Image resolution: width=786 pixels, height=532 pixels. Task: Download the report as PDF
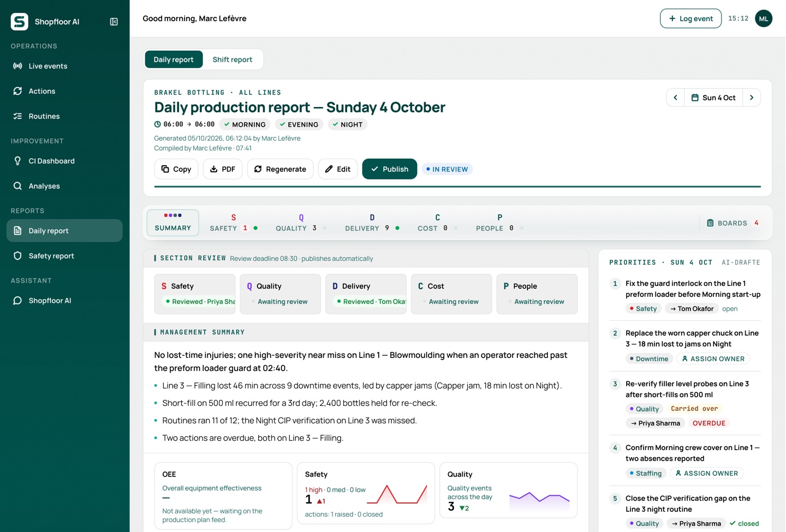click(x=223, y=169)
